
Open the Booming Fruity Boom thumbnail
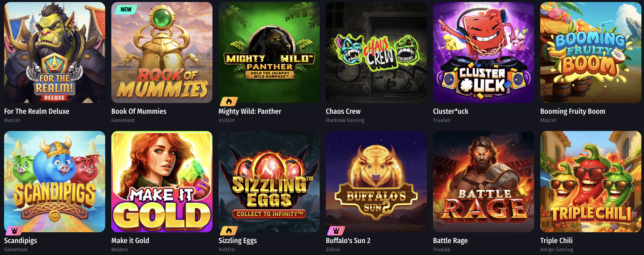(x=591, y=53)
